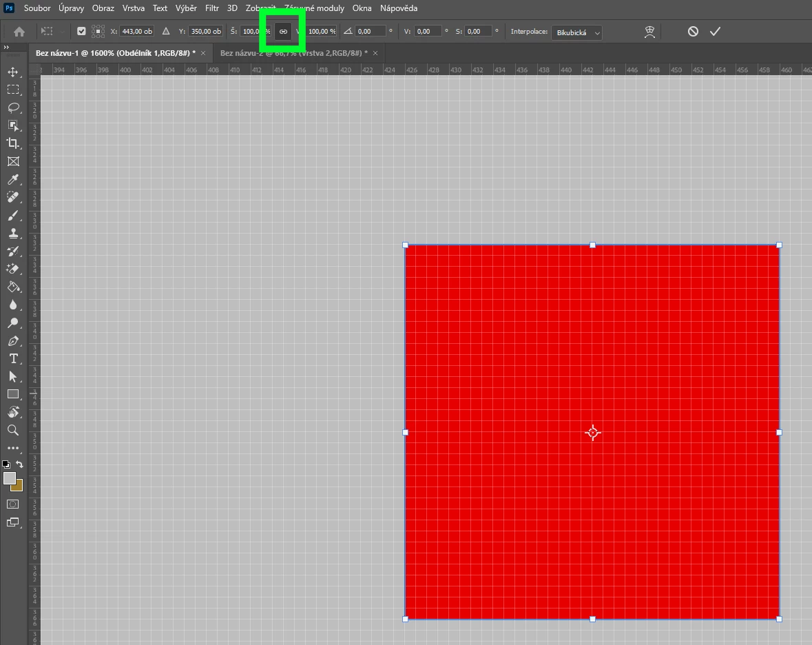Select the Move tool
The height and width of the screenshot is (645, 812).
coord(13,72)
